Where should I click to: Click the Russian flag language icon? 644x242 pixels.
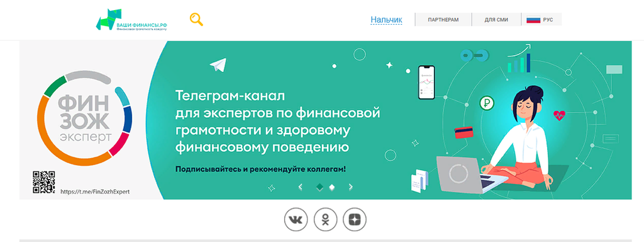(533, 20)
